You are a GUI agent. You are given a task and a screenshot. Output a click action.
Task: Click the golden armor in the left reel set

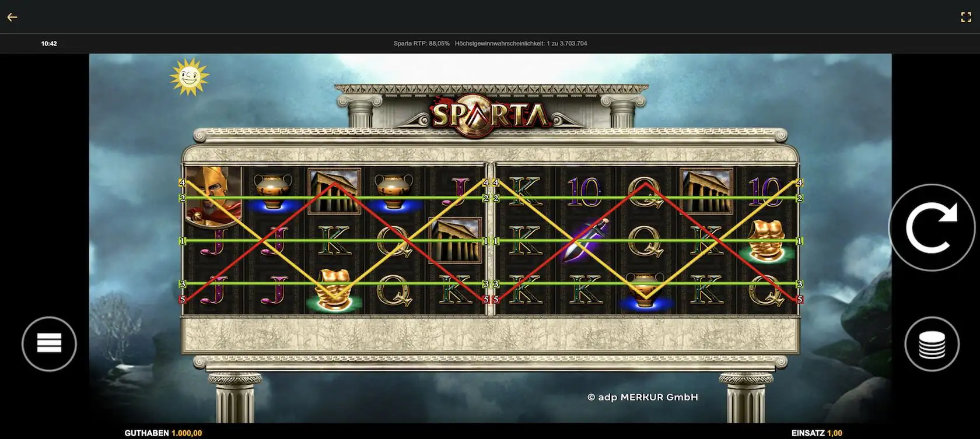click(x=334, y=289)
